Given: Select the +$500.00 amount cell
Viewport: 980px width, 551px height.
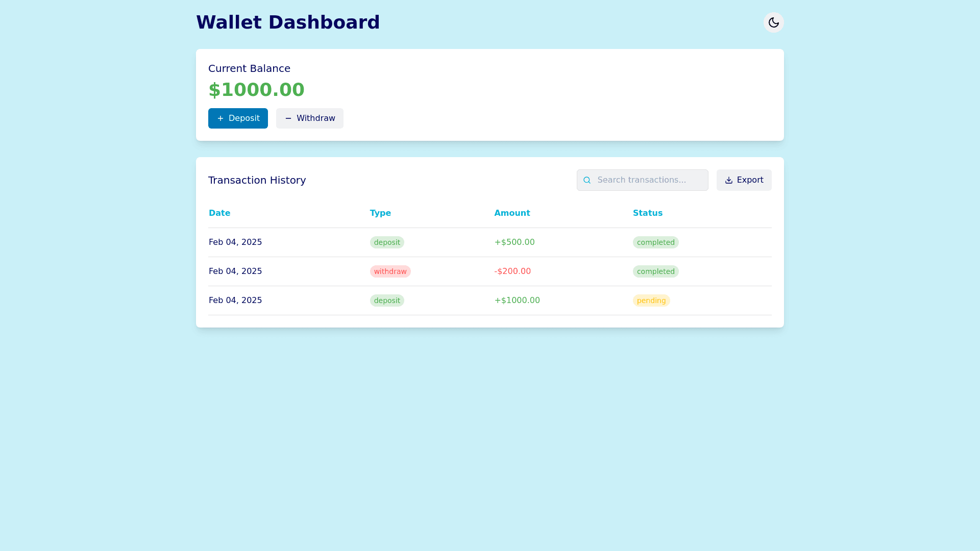Looking at the screenshot, I should [x=514, y=242].
